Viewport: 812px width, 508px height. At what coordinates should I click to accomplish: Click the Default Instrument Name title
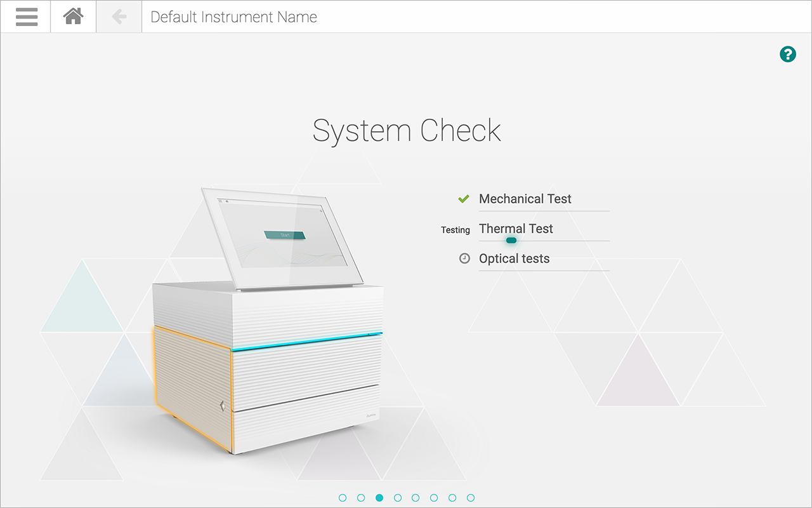coord(233,17)
